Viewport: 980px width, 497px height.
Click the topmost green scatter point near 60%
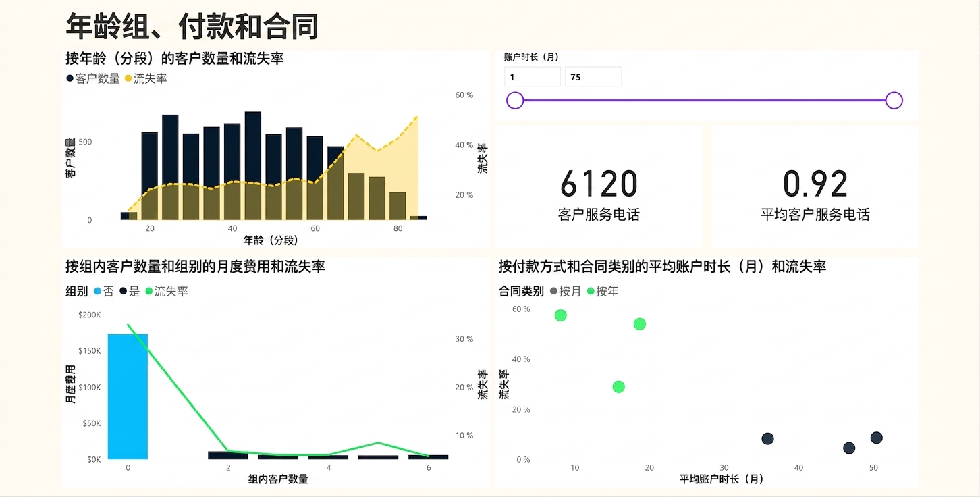coord(560,315)
